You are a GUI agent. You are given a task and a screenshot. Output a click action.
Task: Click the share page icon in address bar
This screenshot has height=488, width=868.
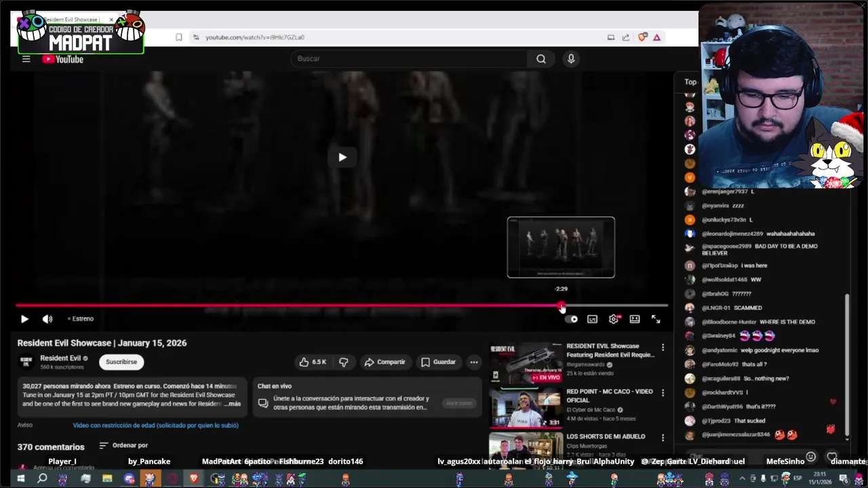click(x=625, y=37)
